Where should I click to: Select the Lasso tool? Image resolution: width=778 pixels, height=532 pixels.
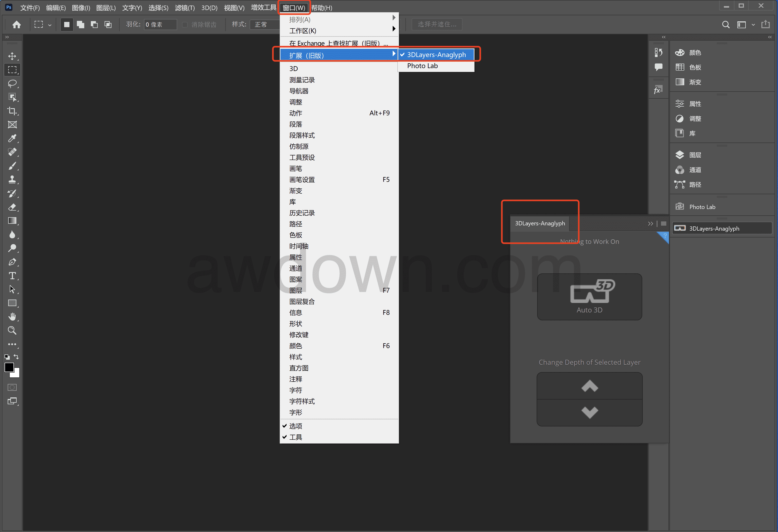[12, 83]
